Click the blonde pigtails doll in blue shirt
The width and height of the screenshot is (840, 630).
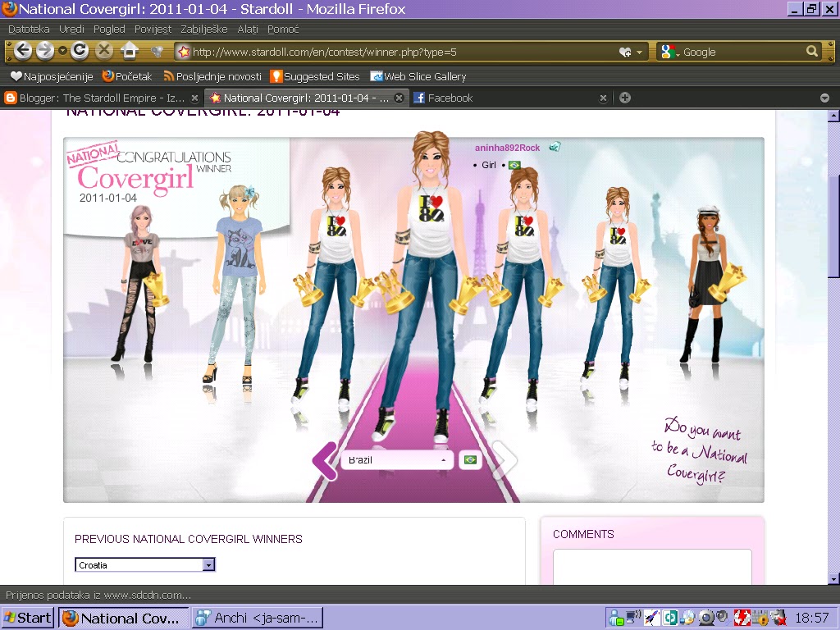[x=238, y=284]
